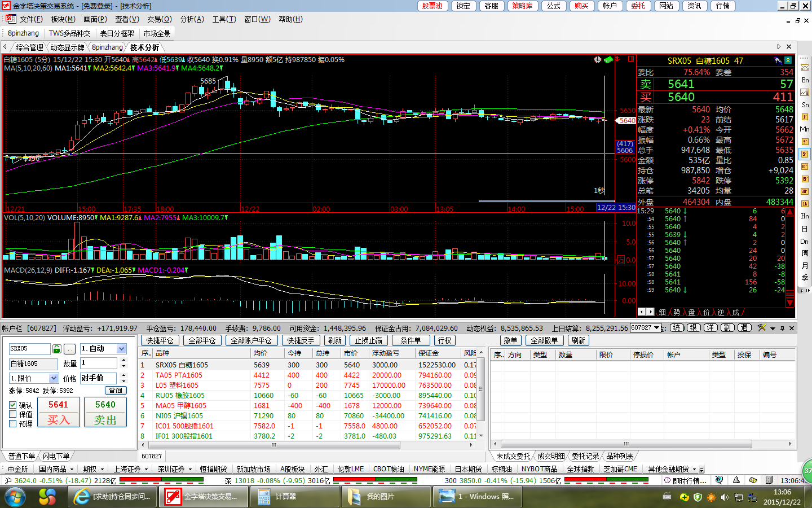The width and height of the screenshot is (812, 508).
Task: Check the 预埋 checkbox
Action: tap(13, 423)
